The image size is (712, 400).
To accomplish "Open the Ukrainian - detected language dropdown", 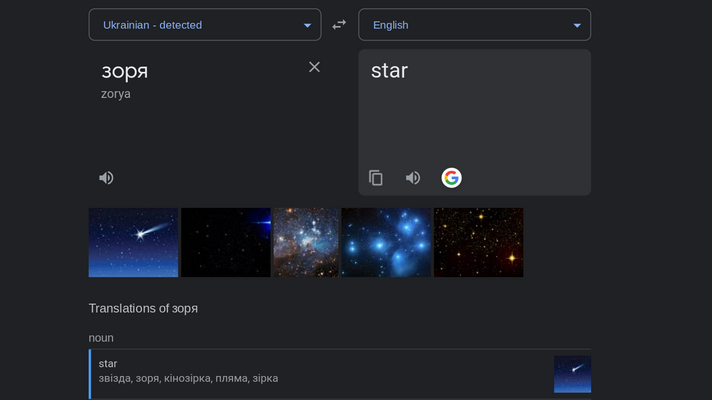I will [x=205, y=25].
